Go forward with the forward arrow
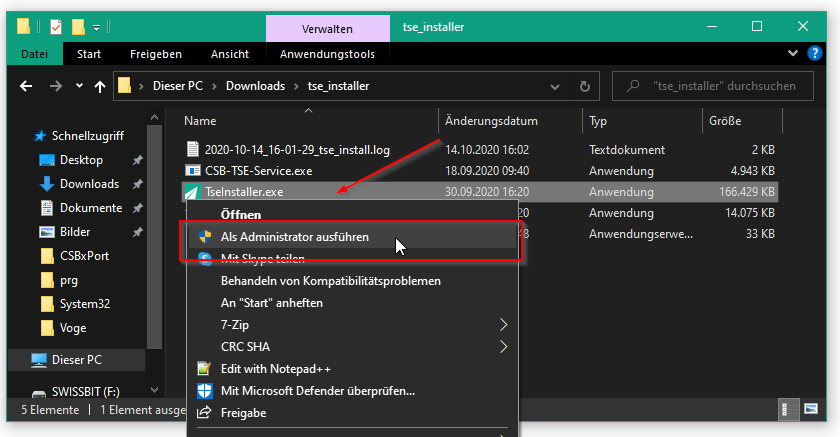This screenshot has width=840, height=437. pos(56,86)
